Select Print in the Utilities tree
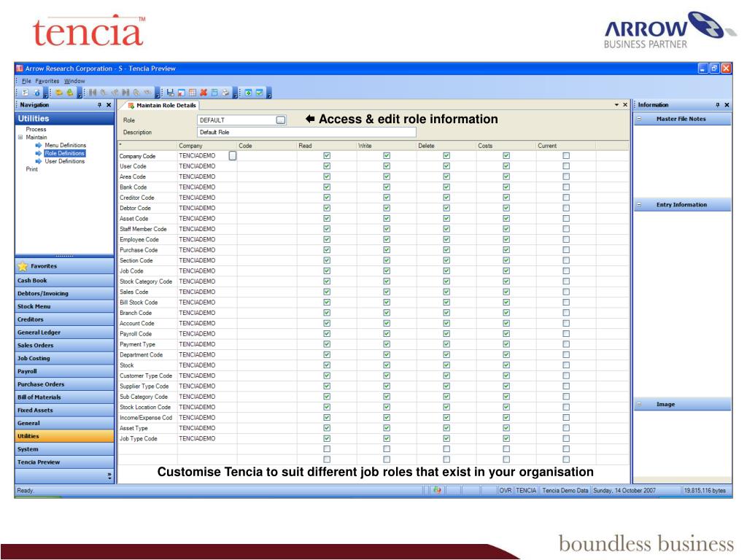The image size is (747, 560). pyautogui.click(x=32, y=169)
